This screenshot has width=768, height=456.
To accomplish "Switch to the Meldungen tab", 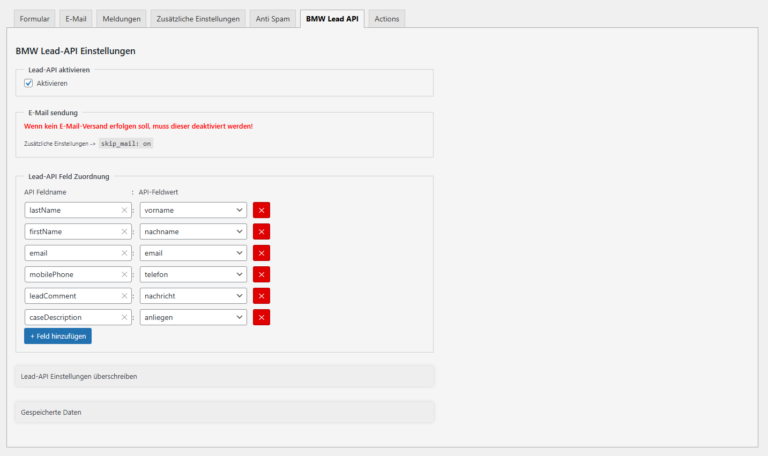I will pyautogui.click(x=121, y=19).
